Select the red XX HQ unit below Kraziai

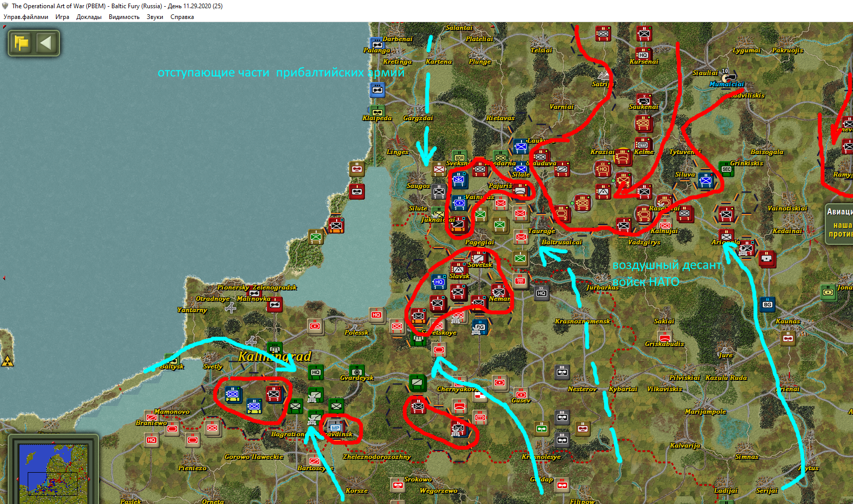click(603, 168)
